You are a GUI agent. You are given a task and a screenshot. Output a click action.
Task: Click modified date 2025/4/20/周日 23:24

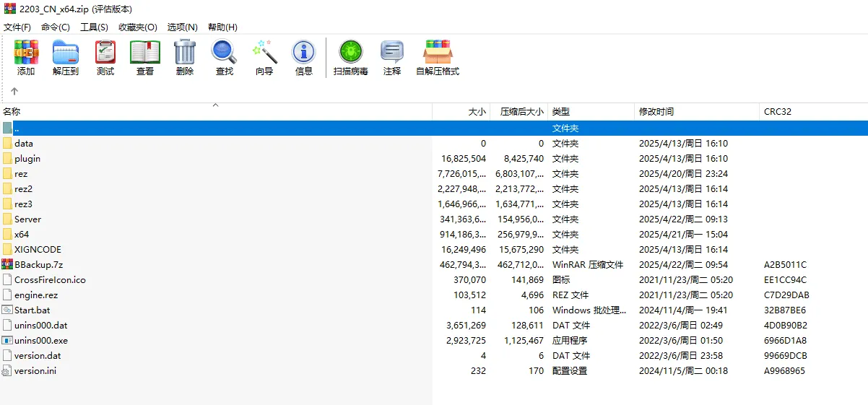tap(683, 173)
